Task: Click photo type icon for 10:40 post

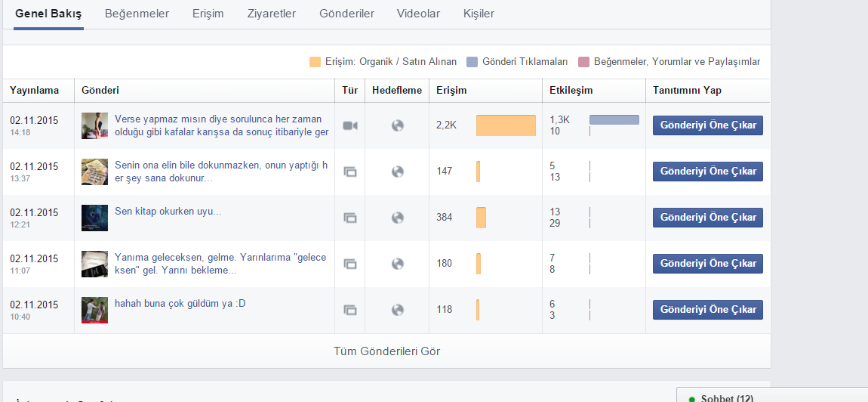Action: click(350, 310)
